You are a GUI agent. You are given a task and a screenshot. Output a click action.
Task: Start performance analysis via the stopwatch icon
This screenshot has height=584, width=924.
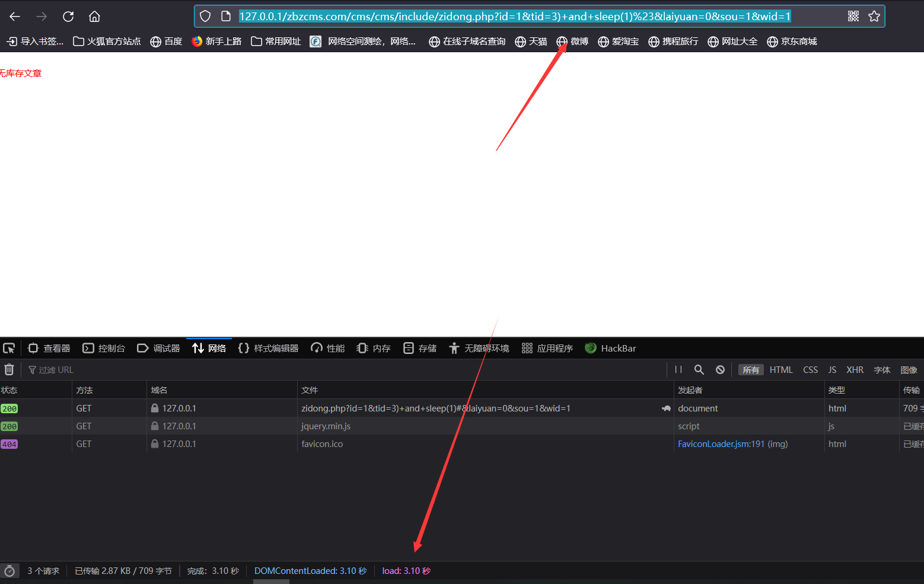coord(9,571)
